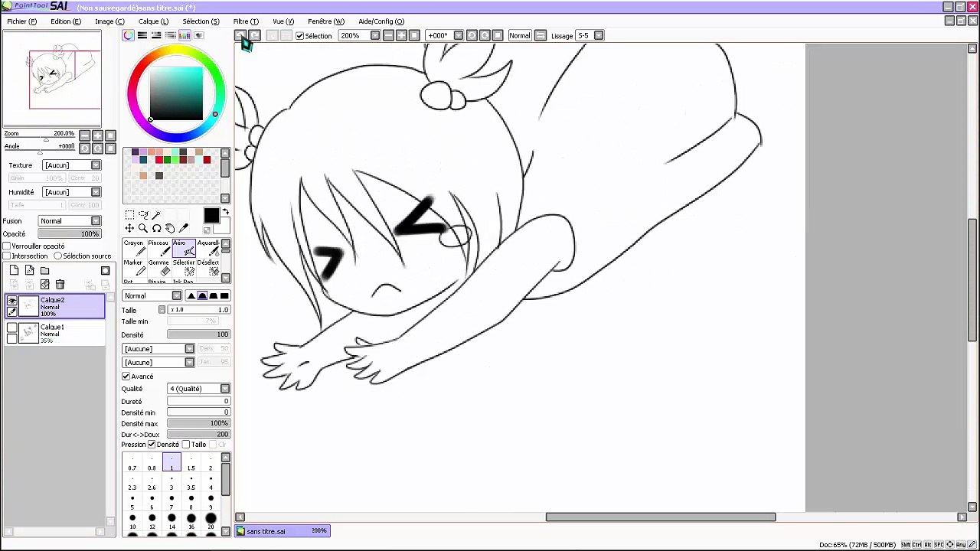Open the Edition menu
This screenshot has height=551, width=980.
(x=66, y=21)
